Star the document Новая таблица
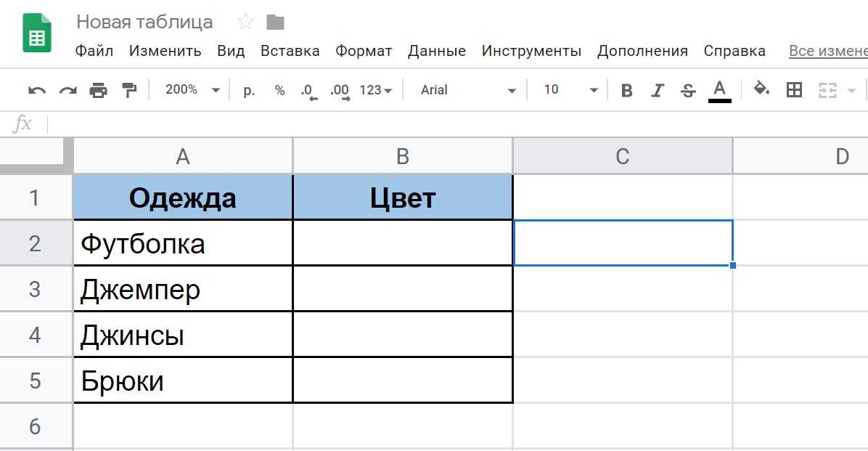Image resolution: width=868 pixels, height=451 pixels. click(245, 23)
